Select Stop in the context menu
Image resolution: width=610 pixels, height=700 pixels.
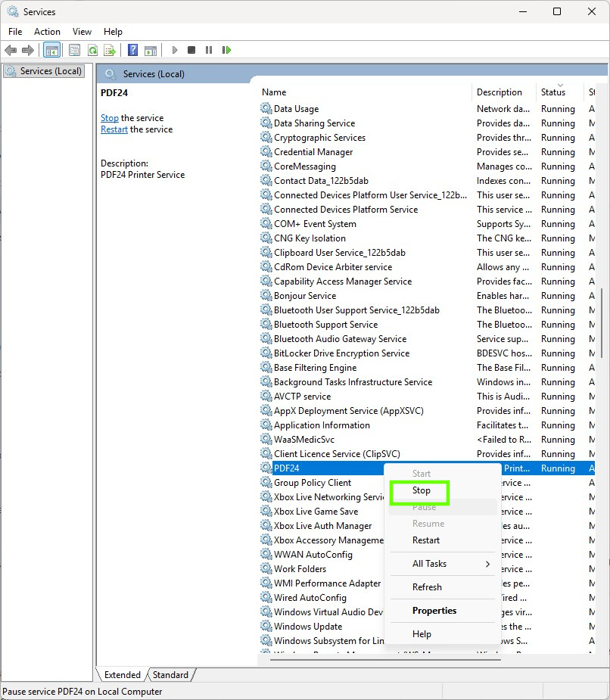422,490
